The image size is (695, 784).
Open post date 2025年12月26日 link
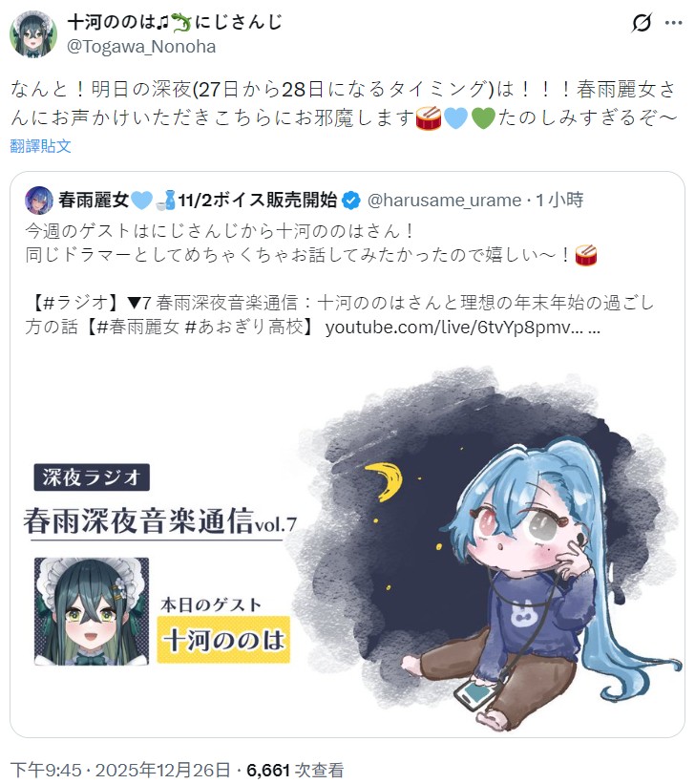pos(163,770)
